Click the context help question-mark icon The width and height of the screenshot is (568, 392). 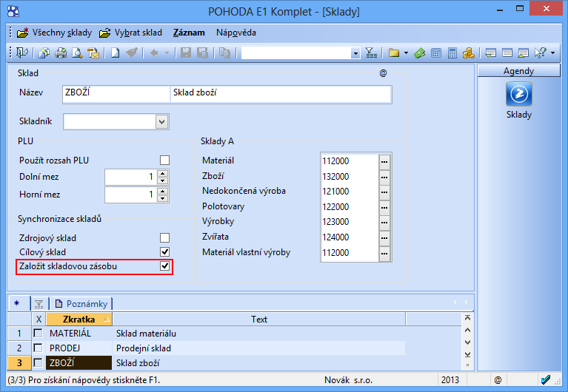[541, 53]
